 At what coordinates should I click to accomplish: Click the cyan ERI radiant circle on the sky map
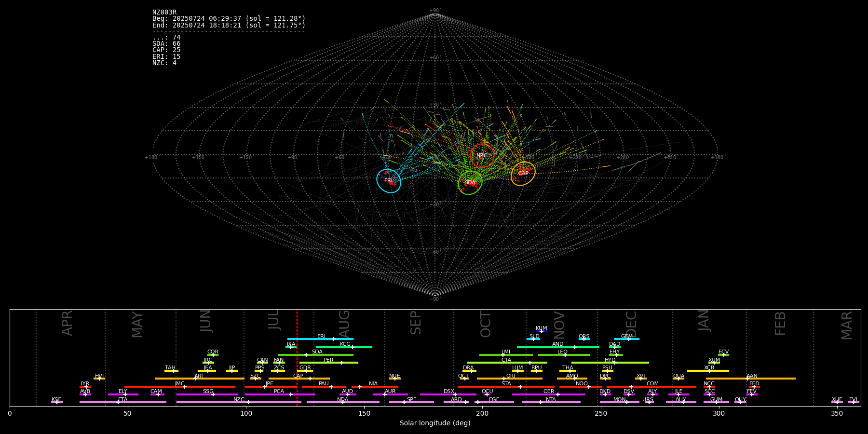tap(389, 181)
